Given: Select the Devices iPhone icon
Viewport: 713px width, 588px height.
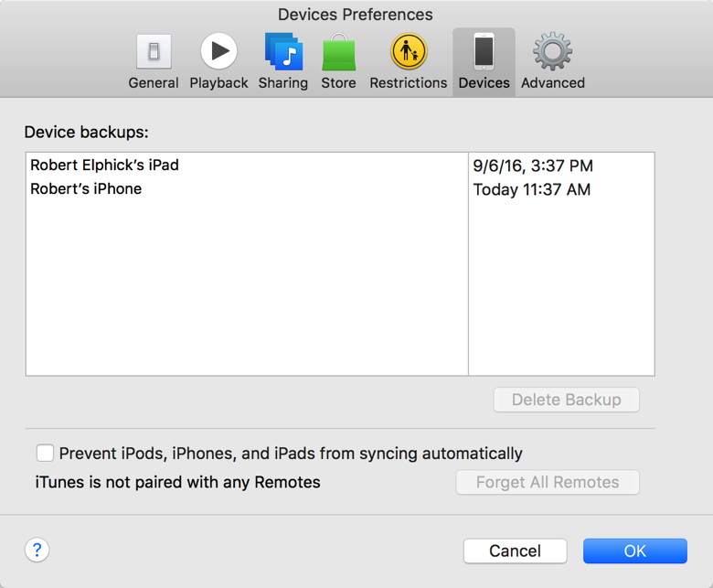Looking at the screenshot, I should (484, 51).
